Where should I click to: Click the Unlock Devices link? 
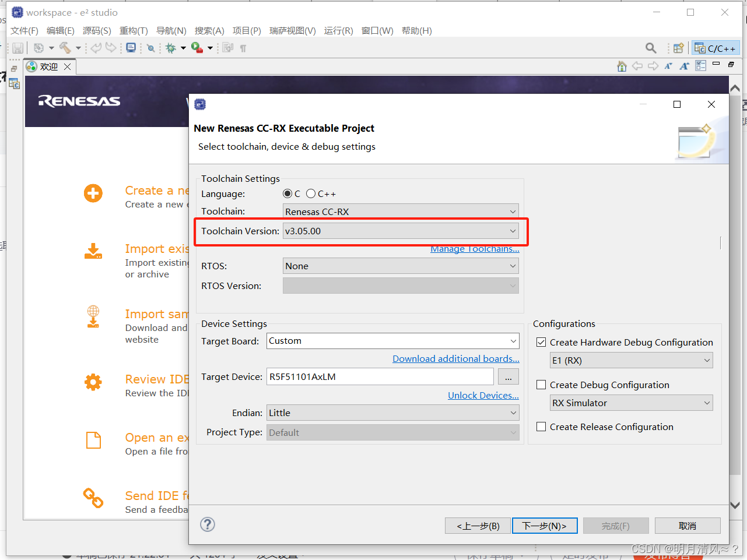(x=483, y=395)
